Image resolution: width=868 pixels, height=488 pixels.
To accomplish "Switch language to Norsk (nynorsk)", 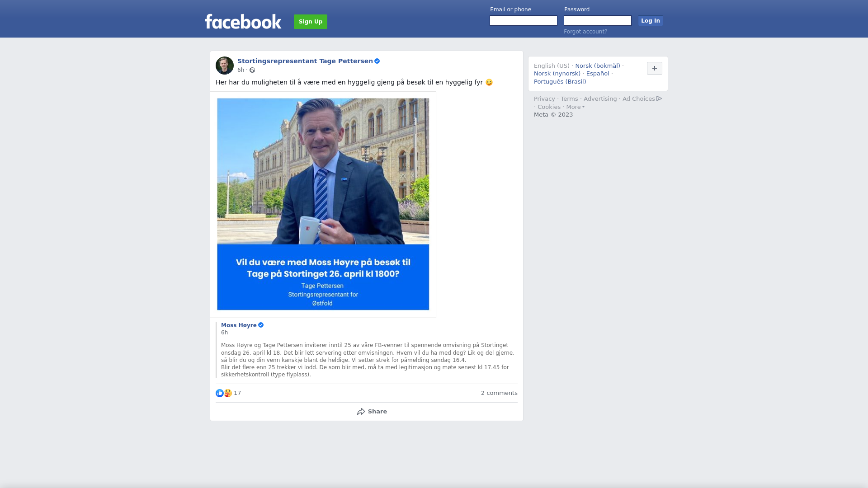I will click(557, 74).
